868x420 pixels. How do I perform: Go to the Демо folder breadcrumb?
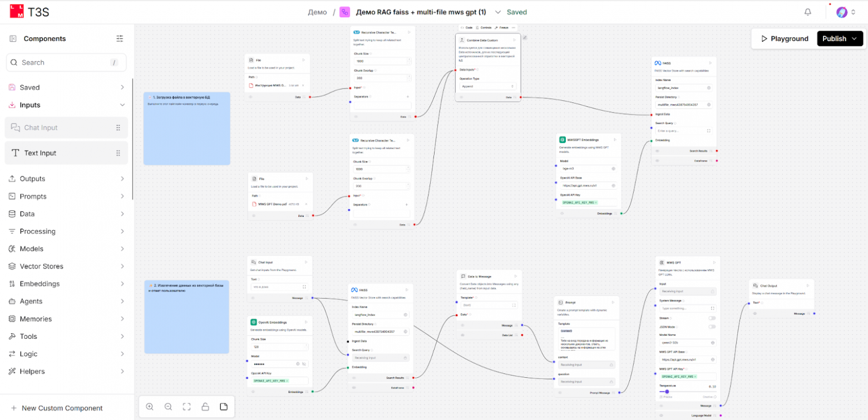point(317,12)
